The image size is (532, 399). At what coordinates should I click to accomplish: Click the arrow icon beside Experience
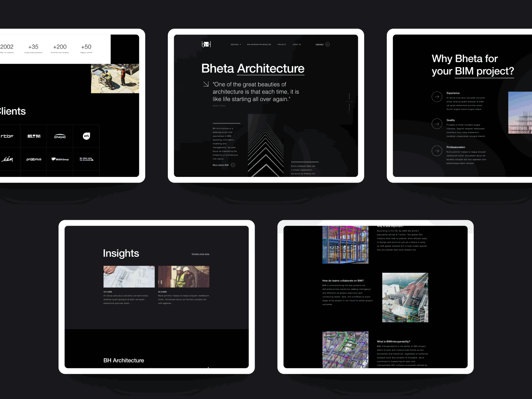[437, 97]
